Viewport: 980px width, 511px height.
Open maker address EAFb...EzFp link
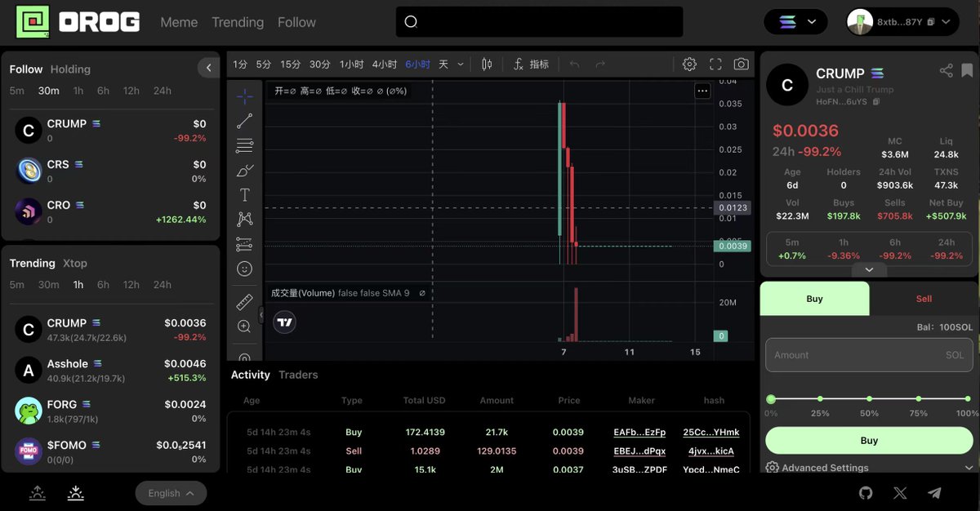[639, 433]
